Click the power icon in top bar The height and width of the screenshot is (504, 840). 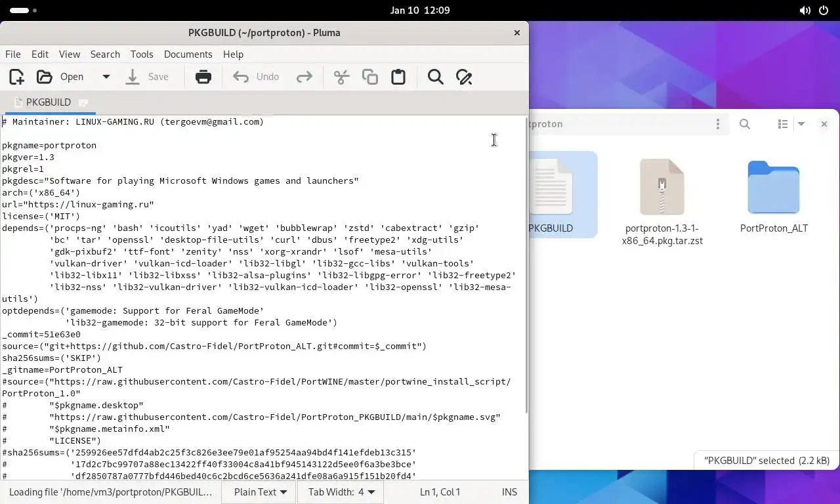click(x=824, y=10)
